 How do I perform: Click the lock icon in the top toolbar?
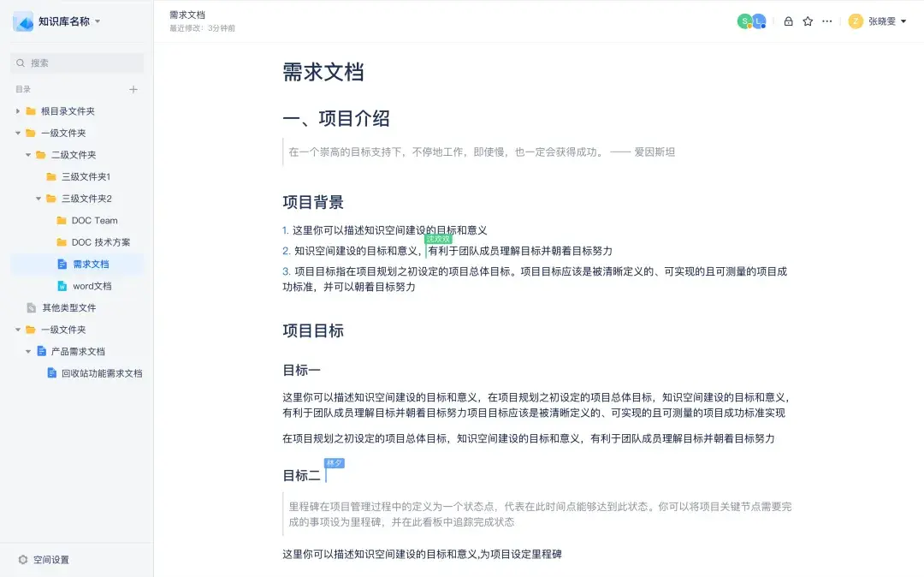pos(788,21)
